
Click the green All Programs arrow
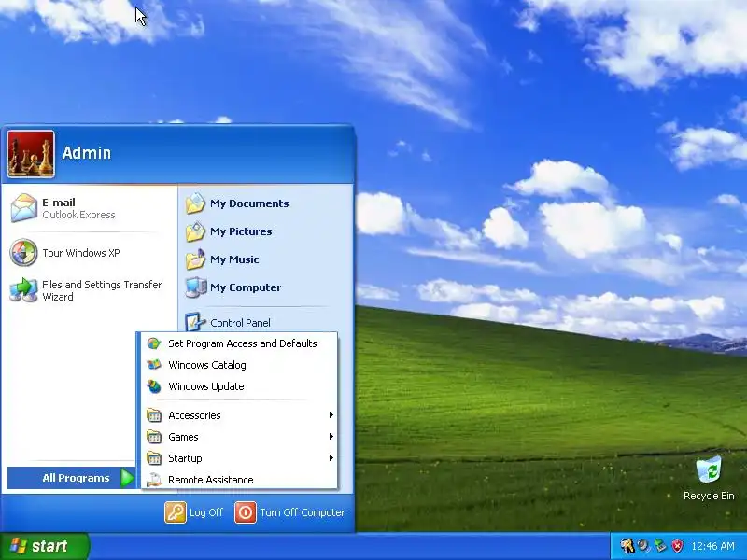click(127, 478)
